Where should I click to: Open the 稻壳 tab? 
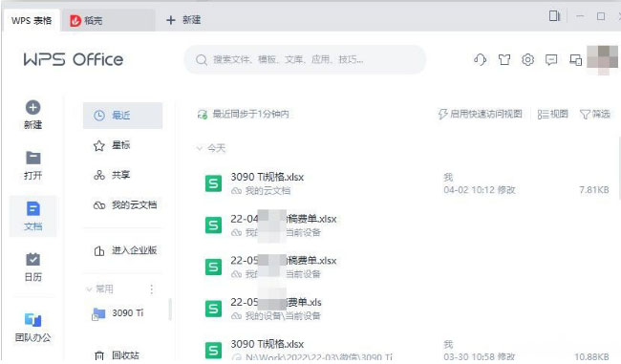coord(108,20)
